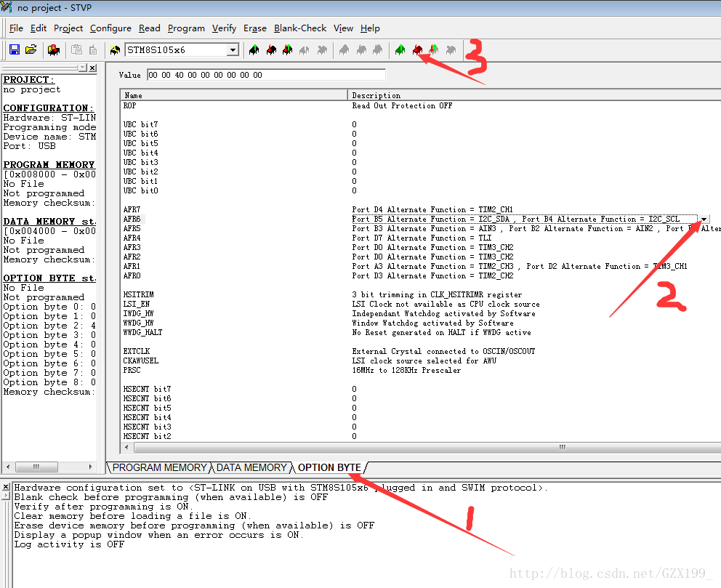Open the Read menu
This screenshot has width=721, height=588.
[150, 28]
